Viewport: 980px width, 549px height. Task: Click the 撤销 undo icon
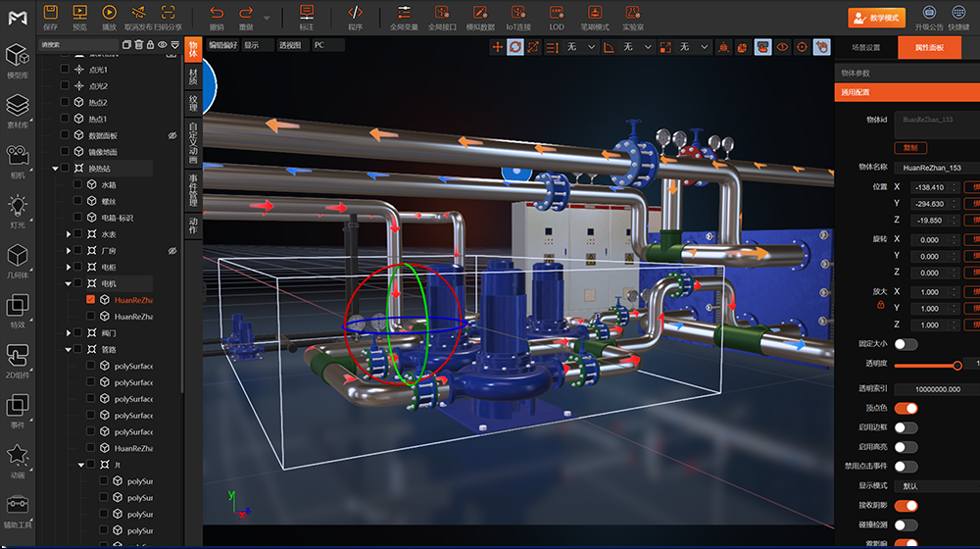pyautogui.click(x=217, y=13)
